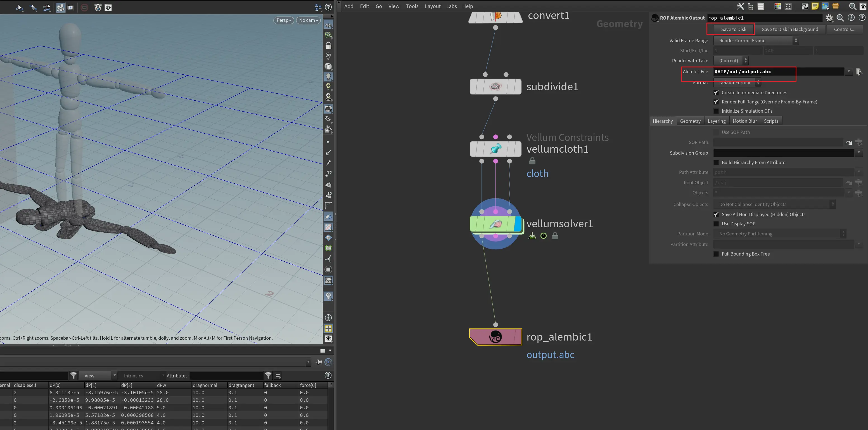Click the vellumcloth1 node icon

(495, 149)
